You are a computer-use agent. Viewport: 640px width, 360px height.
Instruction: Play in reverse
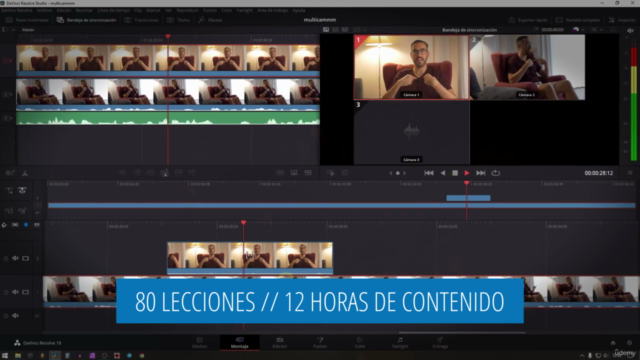[x=443, y=173]
